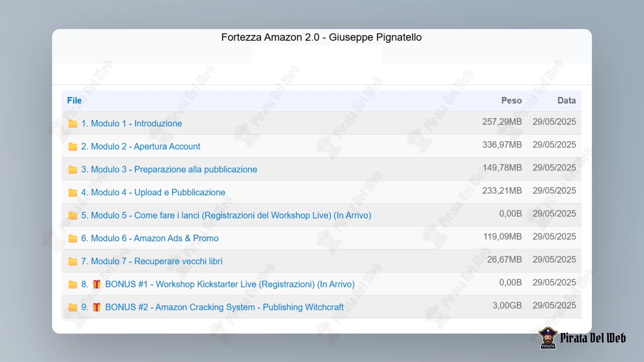
Task: Click folder icon for BONUS #1 row
Action: click(73, 284)
